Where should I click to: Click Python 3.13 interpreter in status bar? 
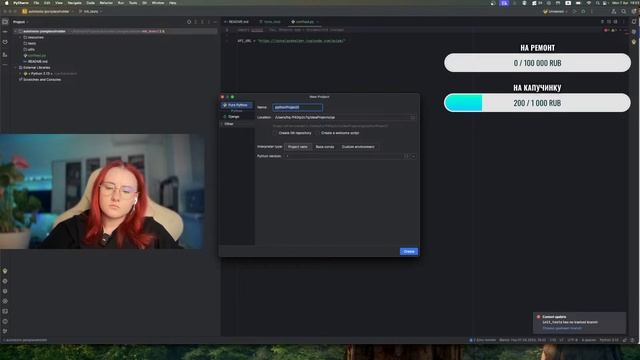click(609, 340)
